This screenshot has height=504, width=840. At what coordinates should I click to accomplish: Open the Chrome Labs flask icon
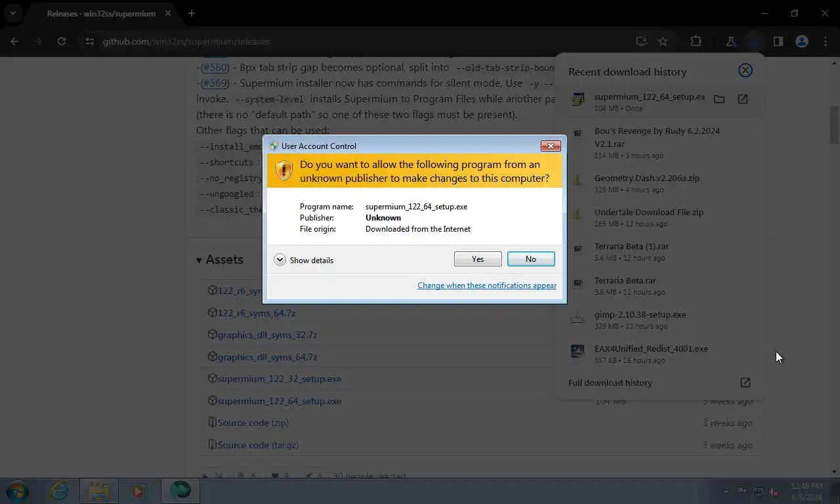[730, 41]
